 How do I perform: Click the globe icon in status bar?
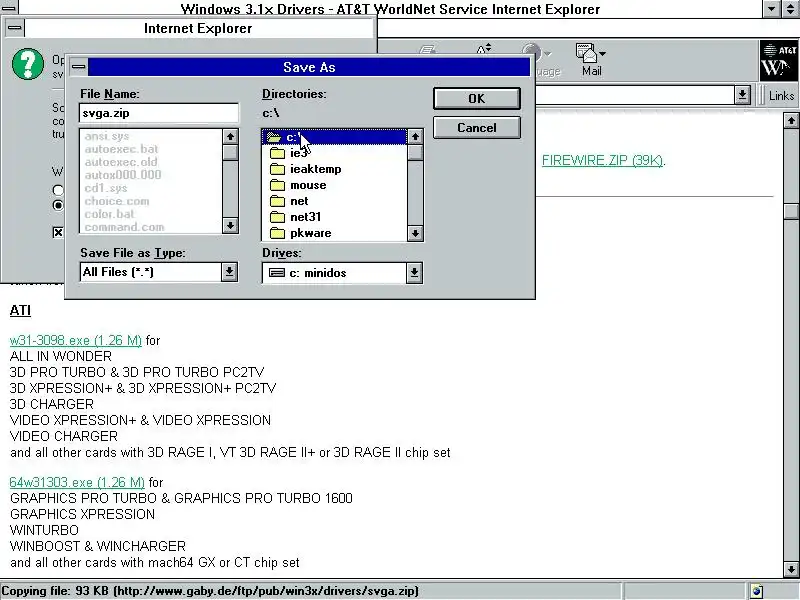point(757,591)
